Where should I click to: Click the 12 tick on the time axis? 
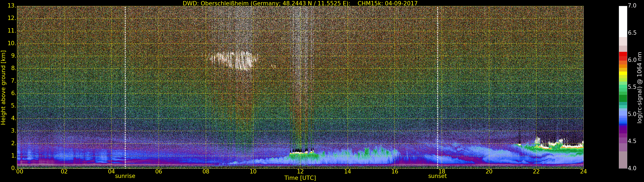click(300, 172)
